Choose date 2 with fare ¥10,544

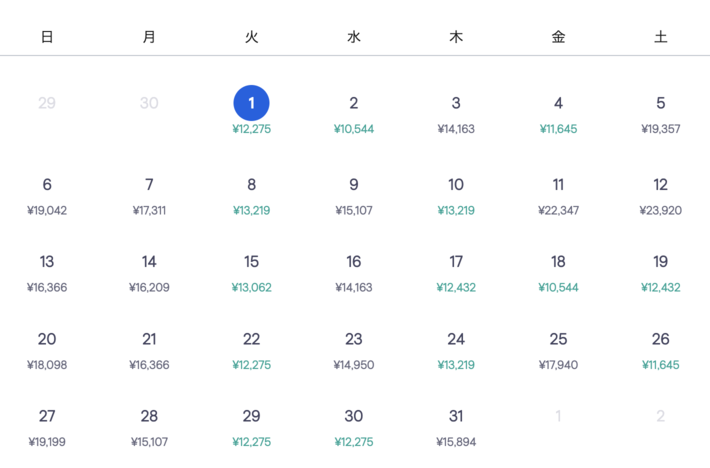354,113
